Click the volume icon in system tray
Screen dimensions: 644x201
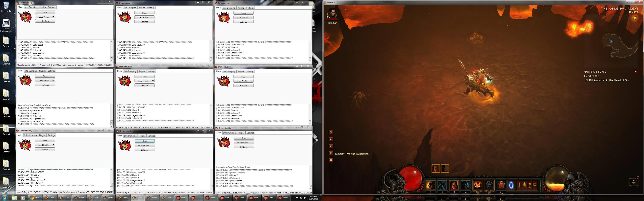305,198
